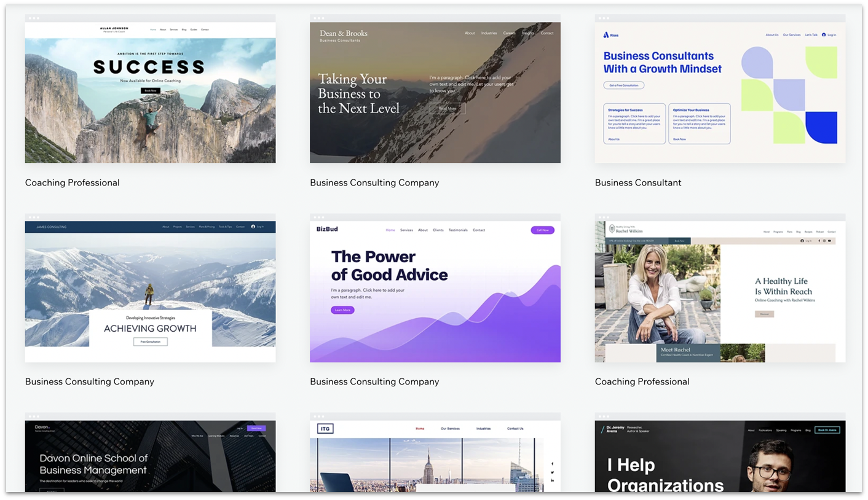Click Coaching Professional label under Rachel template
This screenshot has height=500, width=868.
(x=642, y=381)
